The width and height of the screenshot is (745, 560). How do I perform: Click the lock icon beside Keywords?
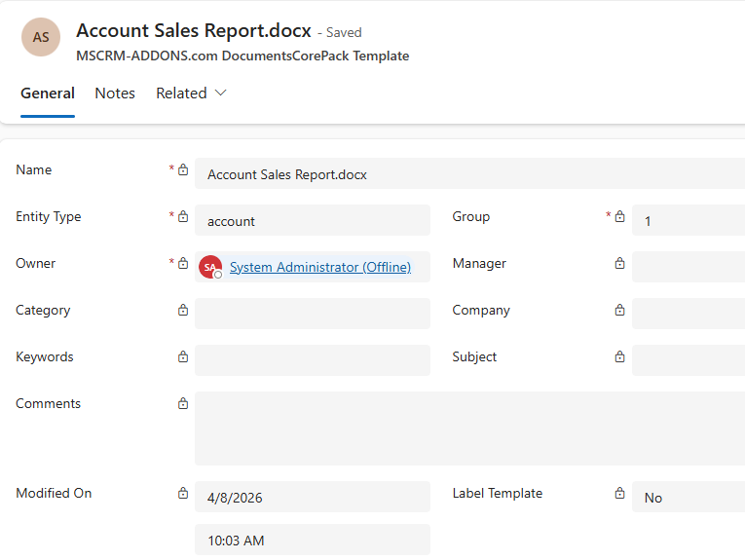[183, 357]
